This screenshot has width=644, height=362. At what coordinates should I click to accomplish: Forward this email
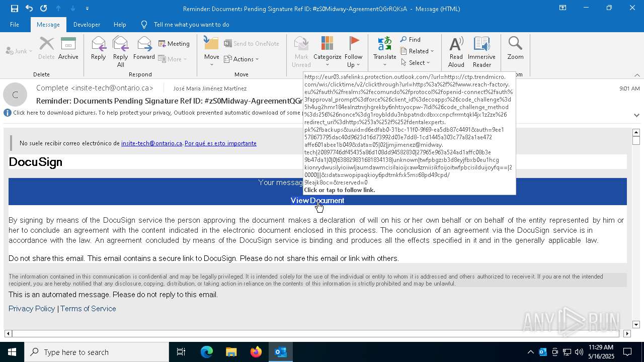pyautogui.click(x=144, y=49)
